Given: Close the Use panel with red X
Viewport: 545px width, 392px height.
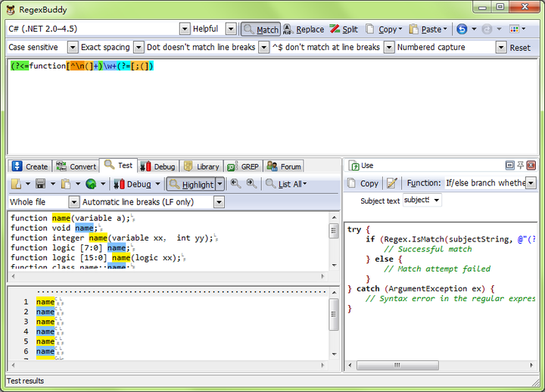Looking at the screenshot, I should 531,166.
